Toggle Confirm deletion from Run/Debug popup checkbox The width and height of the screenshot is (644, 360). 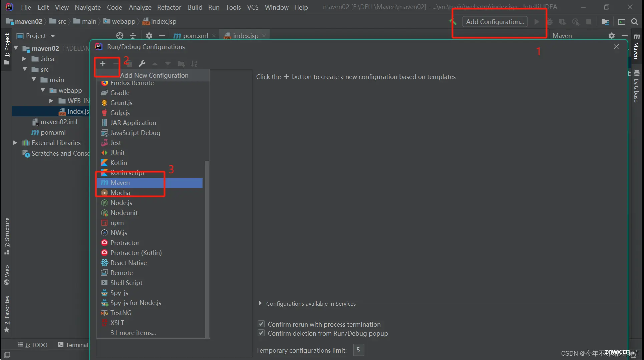[261, 333]
